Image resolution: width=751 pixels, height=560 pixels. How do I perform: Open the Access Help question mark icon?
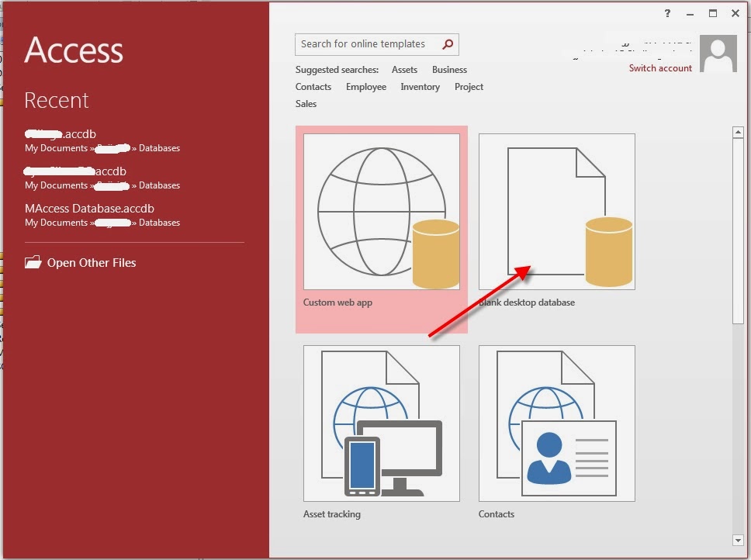coord(667,13)
